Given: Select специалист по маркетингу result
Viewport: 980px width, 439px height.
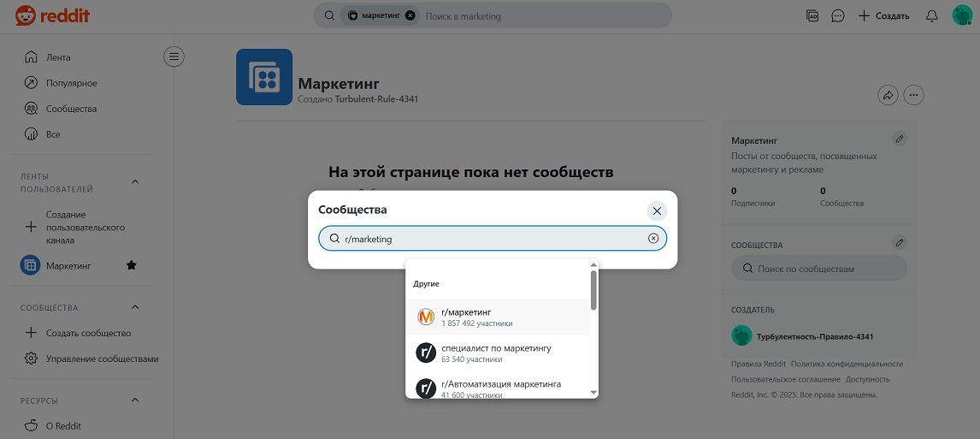Looking at the screenshot, I should point(498,353).
